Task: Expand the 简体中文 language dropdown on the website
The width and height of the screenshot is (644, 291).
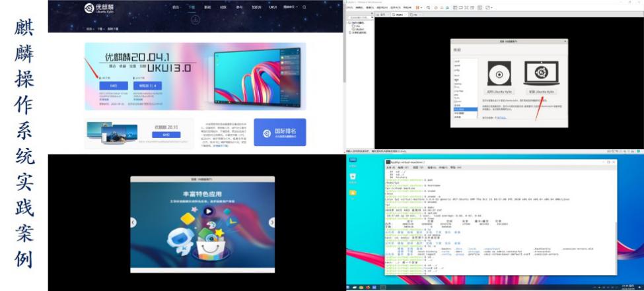Action: (x=291, y=7)
